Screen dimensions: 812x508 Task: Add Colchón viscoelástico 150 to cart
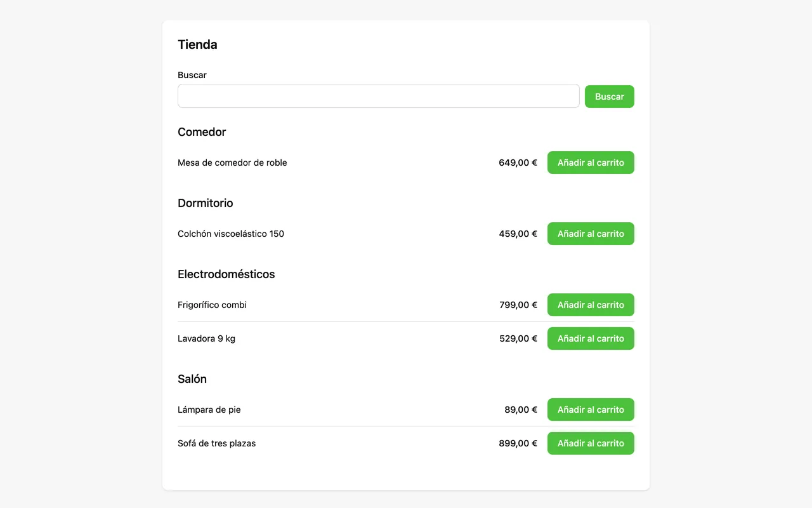tap(591, 234)
